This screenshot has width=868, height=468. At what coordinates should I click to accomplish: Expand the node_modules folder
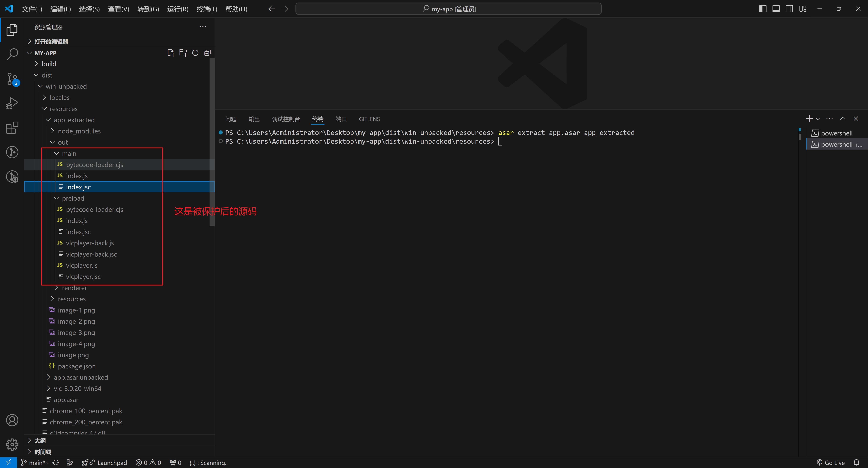click(x=119, y=131)
